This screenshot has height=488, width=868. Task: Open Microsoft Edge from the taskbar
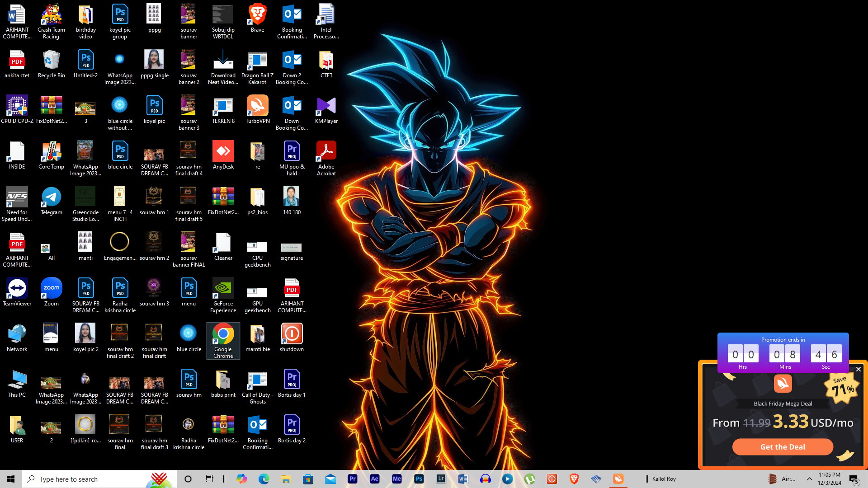[264, 479]
